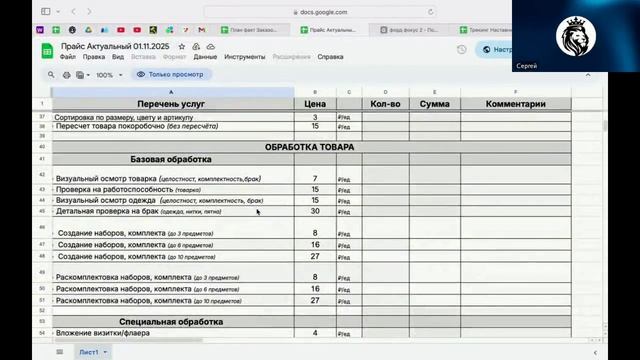Select column F header

click(516, 92)
